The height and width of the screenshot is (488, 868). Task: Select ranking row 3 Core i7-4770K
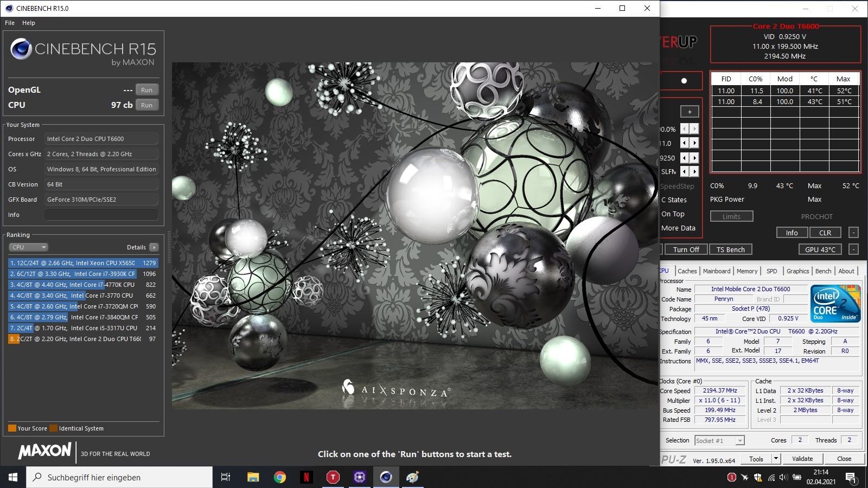(x=83, y=285)
